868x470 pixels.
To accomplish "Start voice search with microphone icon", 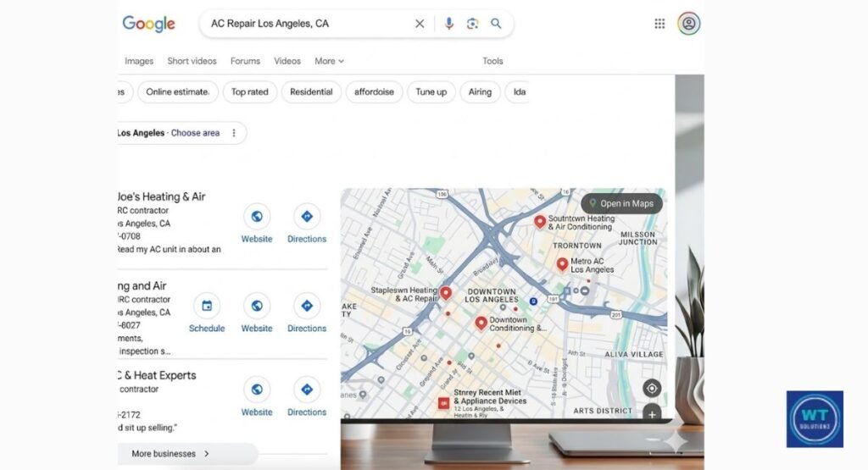I will 449,24.
